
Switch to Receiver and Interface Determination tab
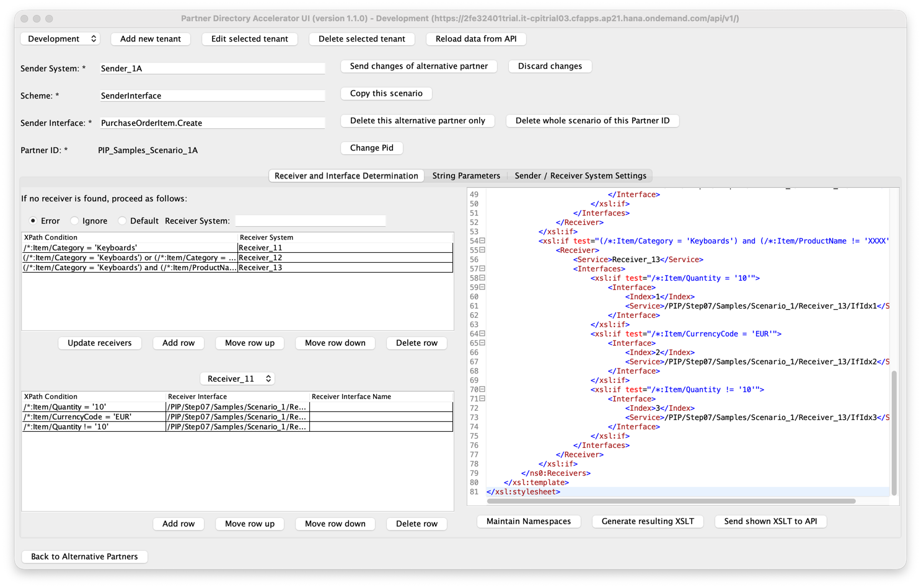(346, 176)
